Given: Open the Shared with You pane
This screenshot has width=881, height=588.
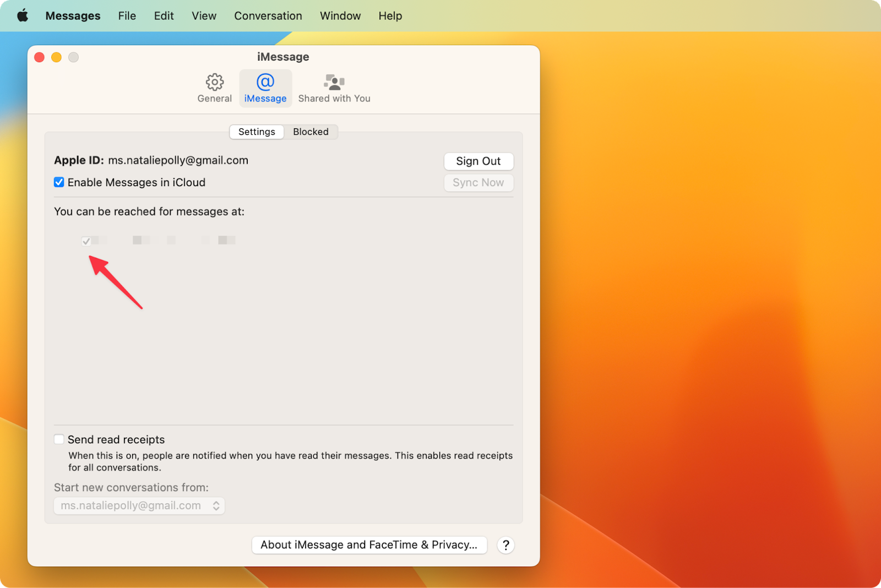Looking at the screenshot, I should click(334, 88).
